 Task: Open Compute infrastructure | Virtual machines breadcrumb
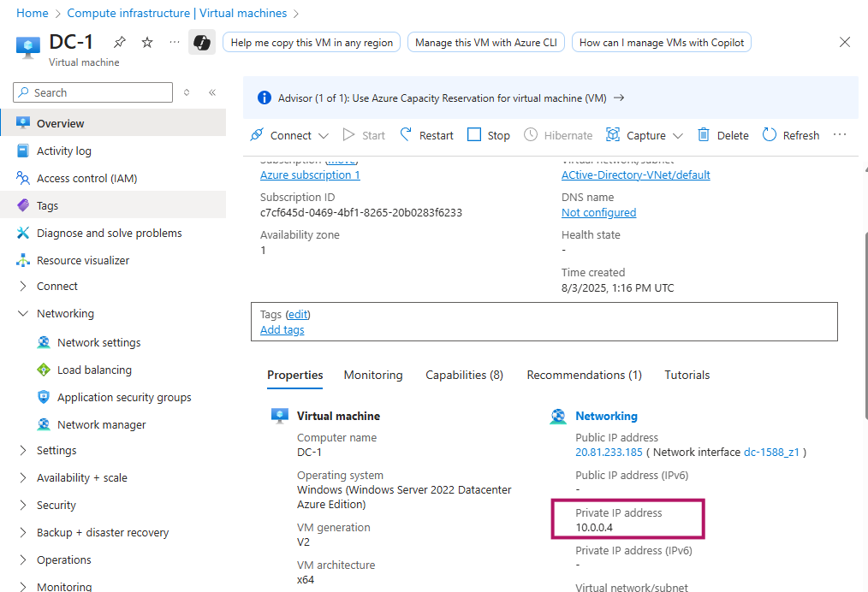[x=177, y=14]
